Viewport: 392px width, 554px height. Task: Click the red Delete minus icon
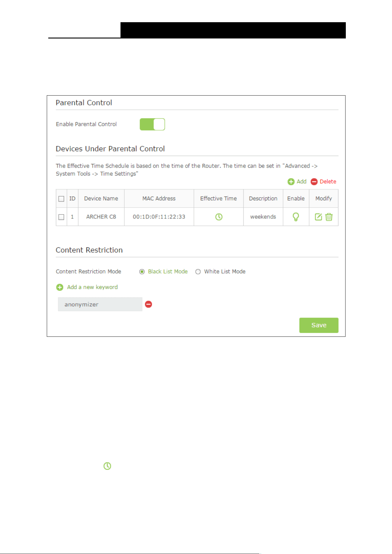pyautogui.click(x=314, y=182)
